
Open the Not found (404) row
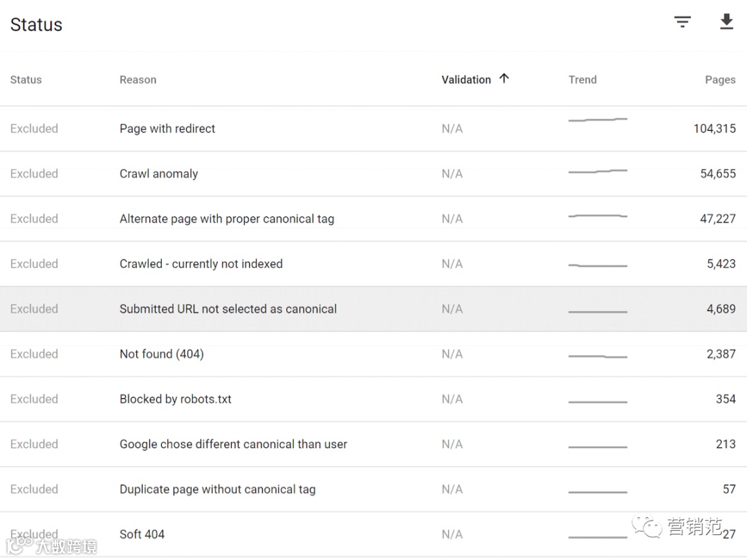(x=161, y=354)
